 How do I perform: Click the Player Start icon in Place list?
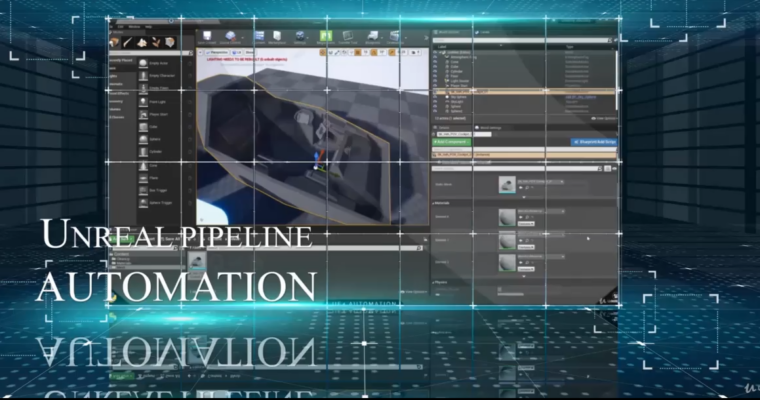[x=143, y=114]
